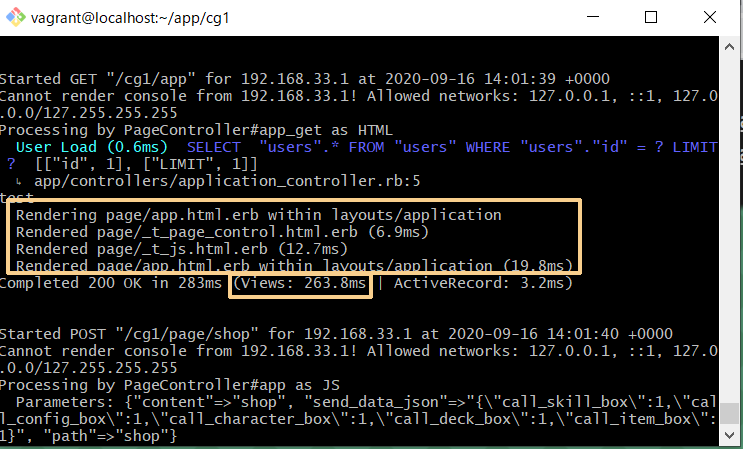The height and width of the screenshot is (449, 743).
Task: Click the Processing by PageController#app_get line
Action: (x=196, y=130)
